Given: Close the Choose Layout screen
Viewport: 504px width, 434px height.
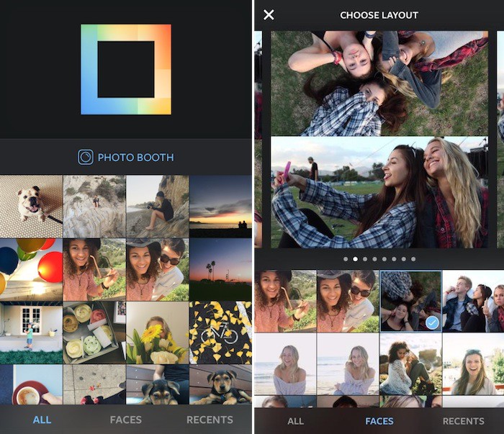Looking at the screenshot, I should (269, 15).
